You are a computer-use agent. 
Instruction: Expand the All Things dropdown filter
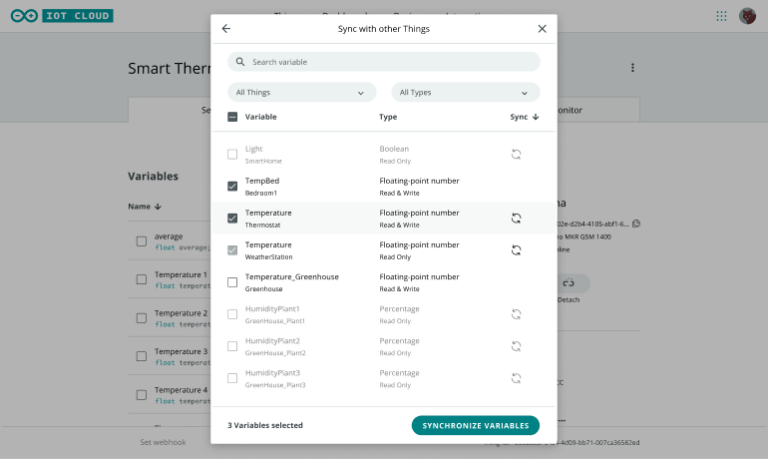click(x=302, y=92)
